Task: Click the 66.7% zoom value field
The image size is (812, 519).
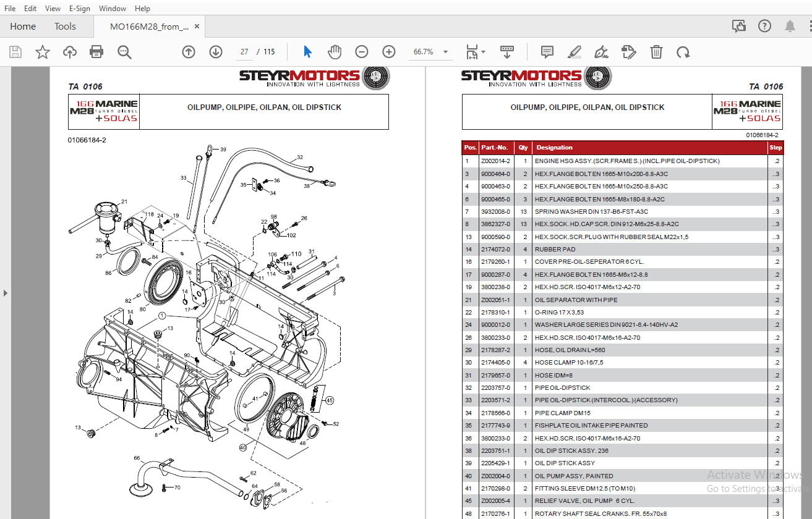Action: tap(424, 52)
